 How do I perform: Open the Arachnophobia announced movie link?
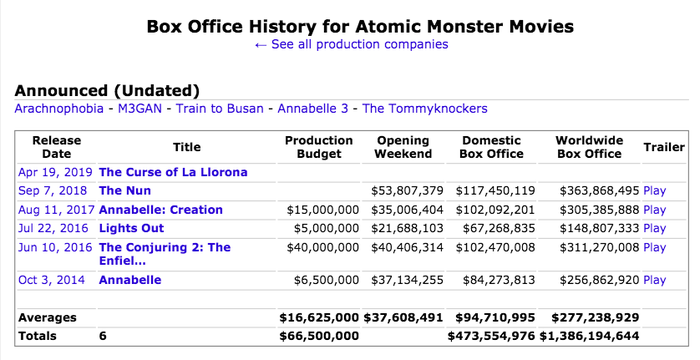coord(59,109)
